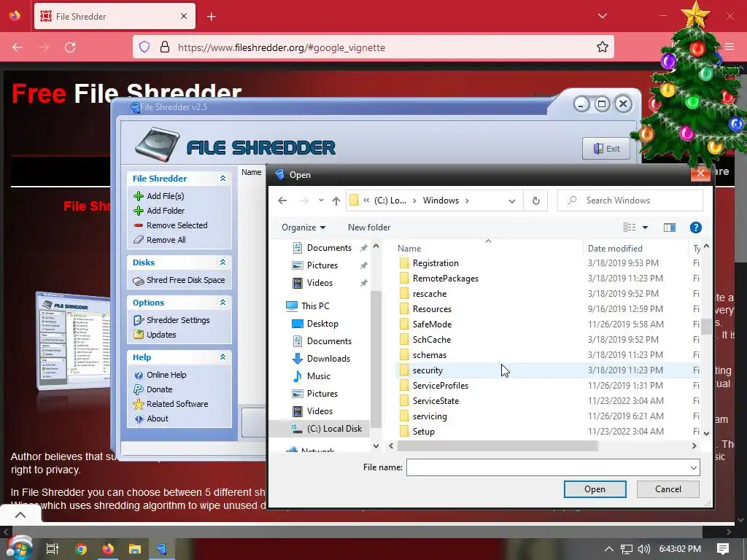Open File Explorer from the taskbar
Image resolution: width=747 pixels, height=560 pixels.
pyautogui.click(x=135, y=549)
